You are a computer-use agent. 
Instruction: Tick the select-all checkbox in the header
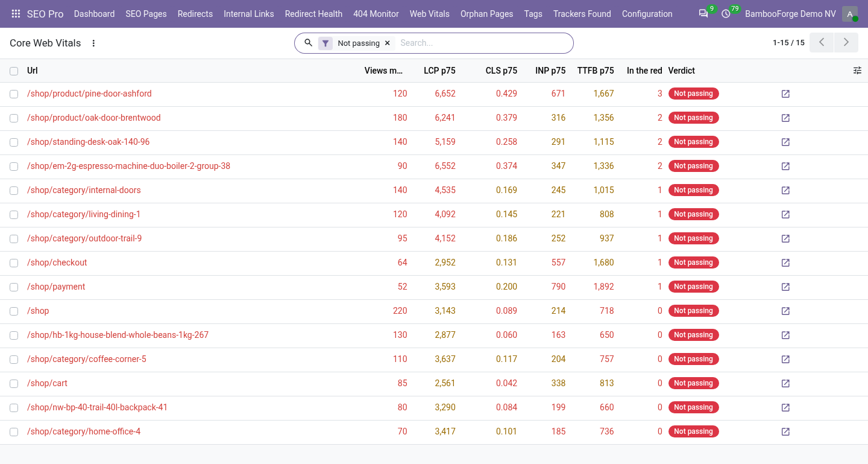pyautogui.click(x=14, y=71)
